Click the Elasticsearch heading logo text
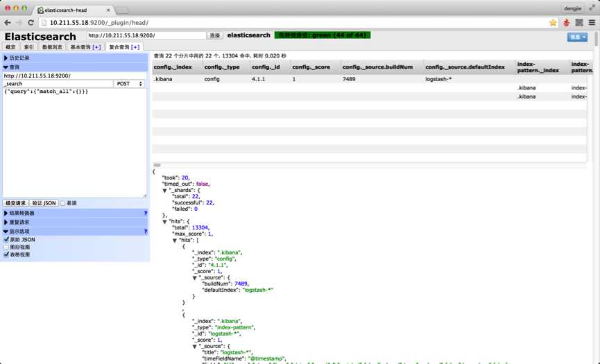The width and height of the screenshot is (600, 364). coord(40,37)
